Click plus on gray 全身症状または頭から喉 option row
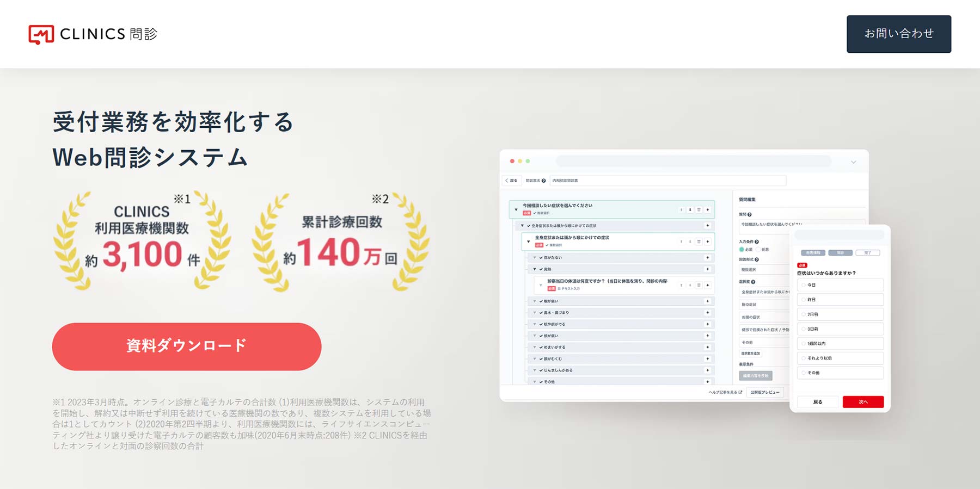 click(708, 226)
